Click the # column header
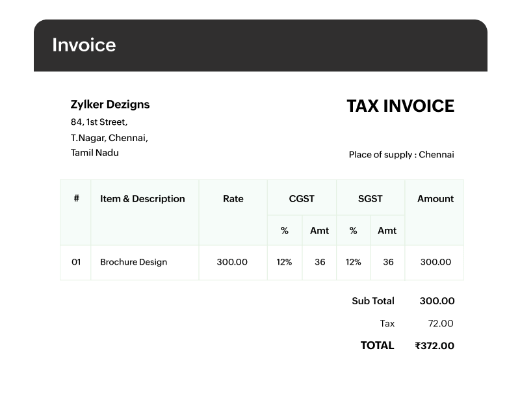The image size is (520, 420). point(75,198)
